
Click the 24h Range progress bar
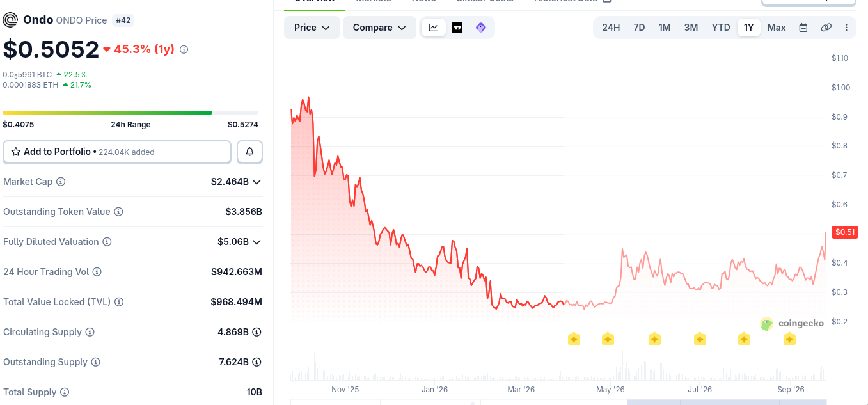[130, 113]
